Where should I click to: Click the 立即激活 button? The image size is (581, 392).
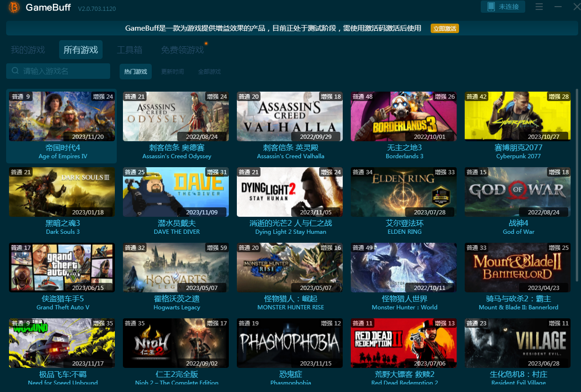pos(445,28)
